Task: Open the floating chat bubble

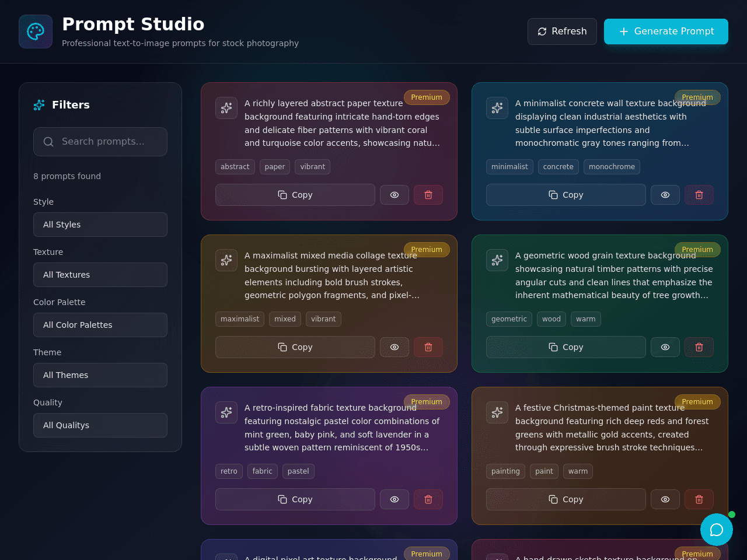Action: (717, 530)
